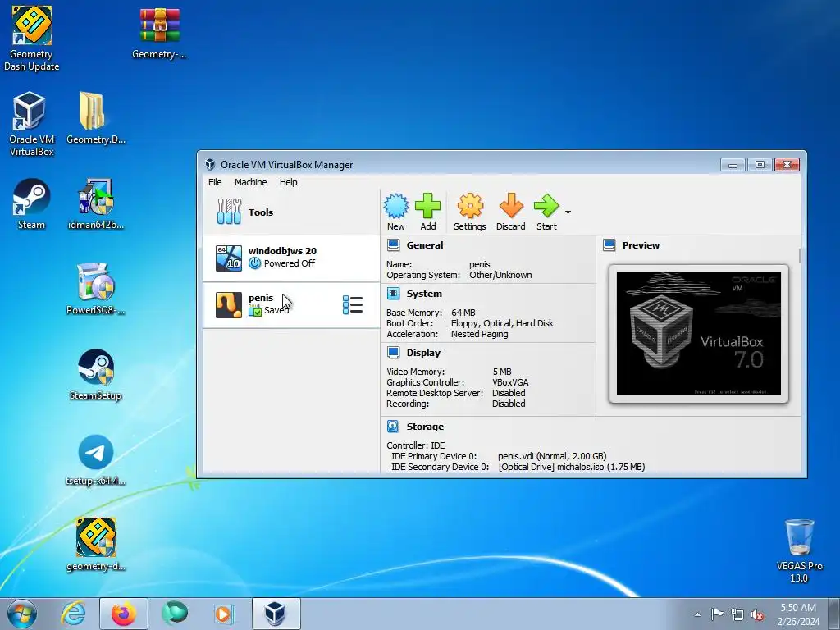Open the Display settings header link
Screen dimensions: 840x630
click(423, 353)
